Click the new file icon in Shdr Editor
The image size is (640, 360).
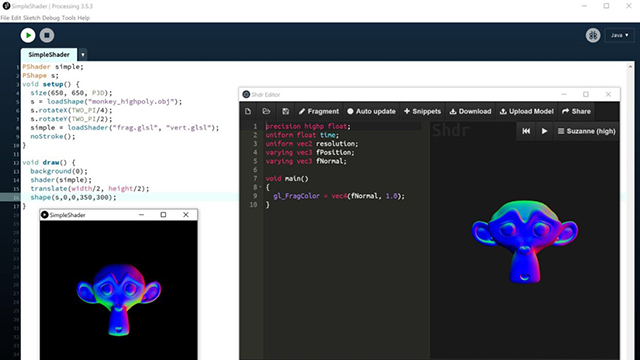(x=248, y=111)
